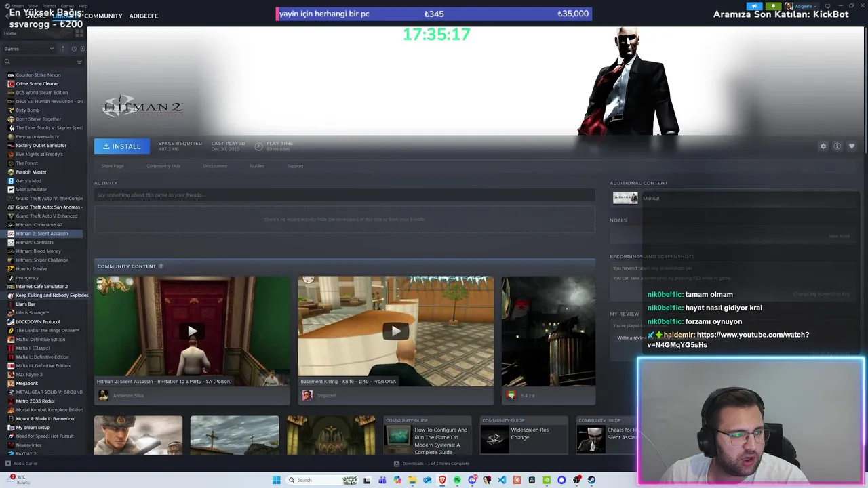Sort library using the up arrow icon

(x=63, y=49)
